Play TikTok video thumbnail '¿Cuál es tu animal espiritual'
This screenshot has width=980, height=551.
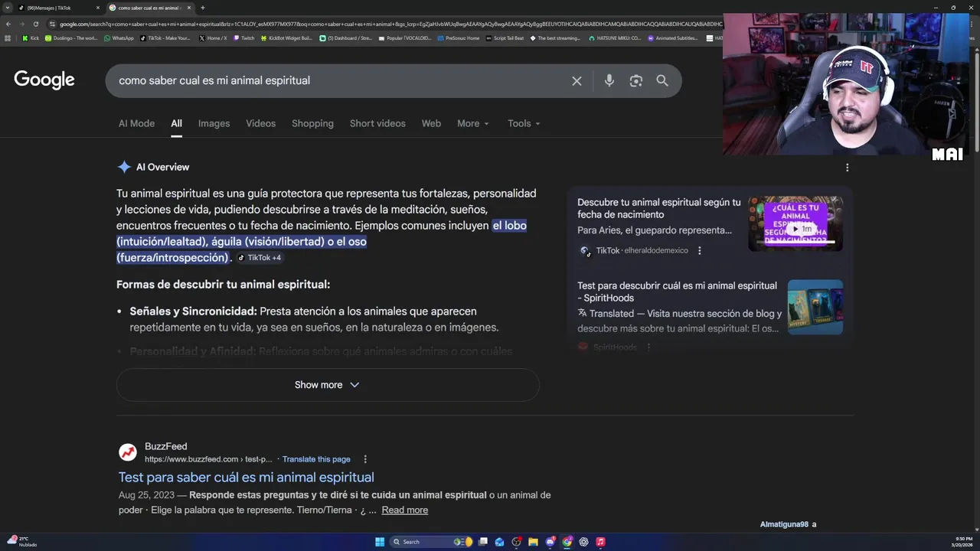[x=795, y=223]
